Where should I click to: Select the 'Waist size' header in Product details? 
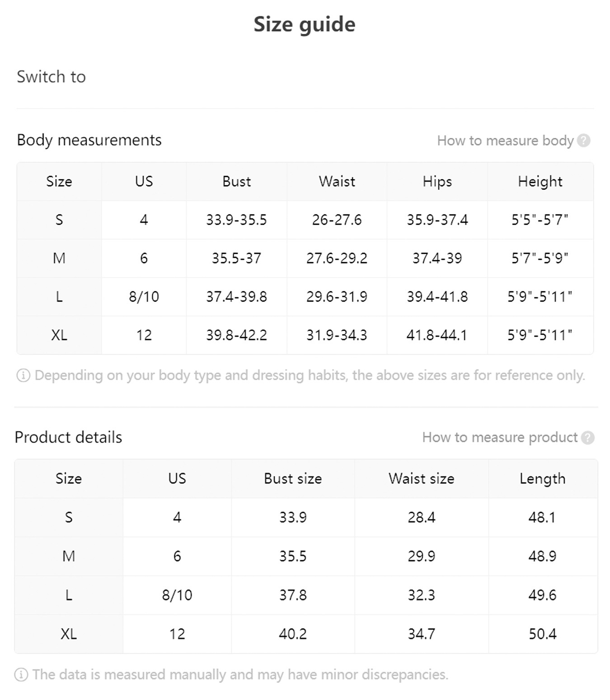point(421,478)
